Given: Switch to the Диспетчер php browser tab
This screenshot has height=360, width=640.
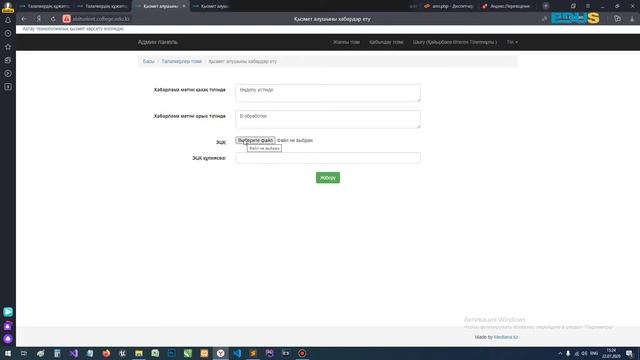Looking at the screenshot, I should click(x=449, y=6).
